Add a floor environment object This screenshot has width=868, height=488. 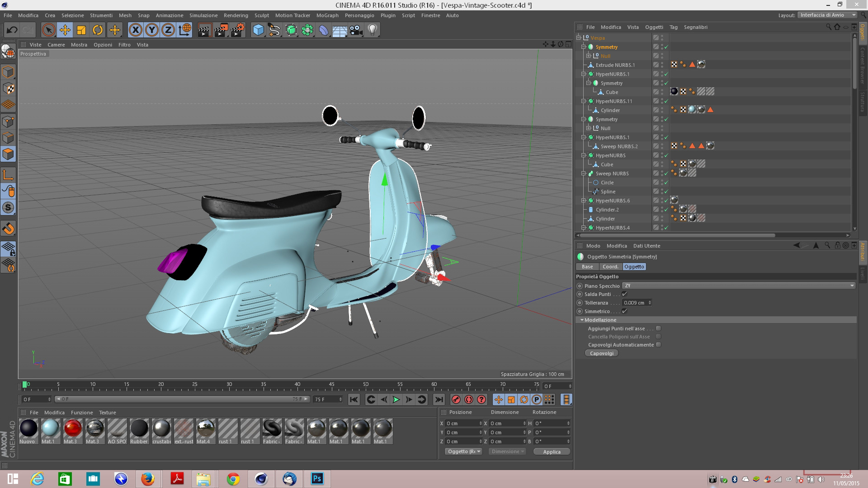(x=340, y=30)
